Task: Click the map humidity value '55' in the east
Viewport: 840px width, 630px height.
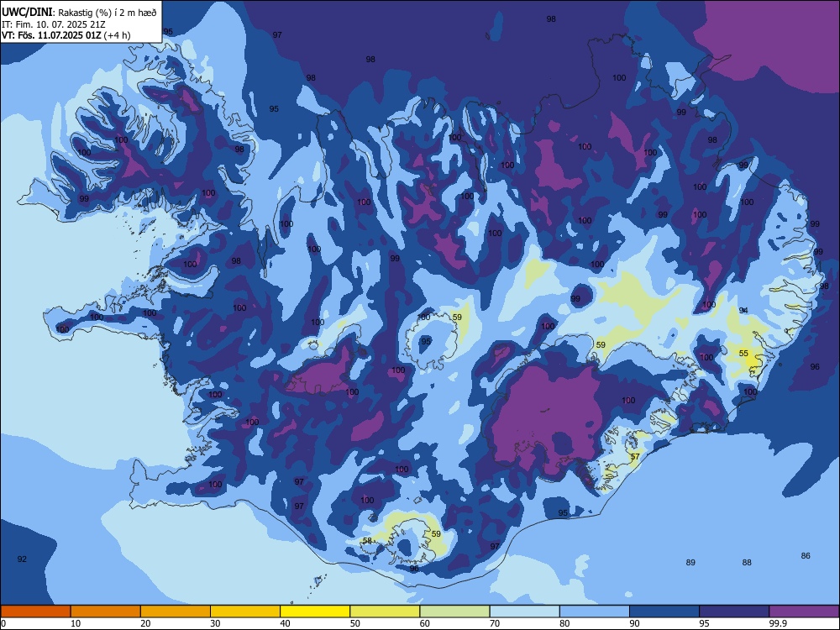Action: coord(743,353)
